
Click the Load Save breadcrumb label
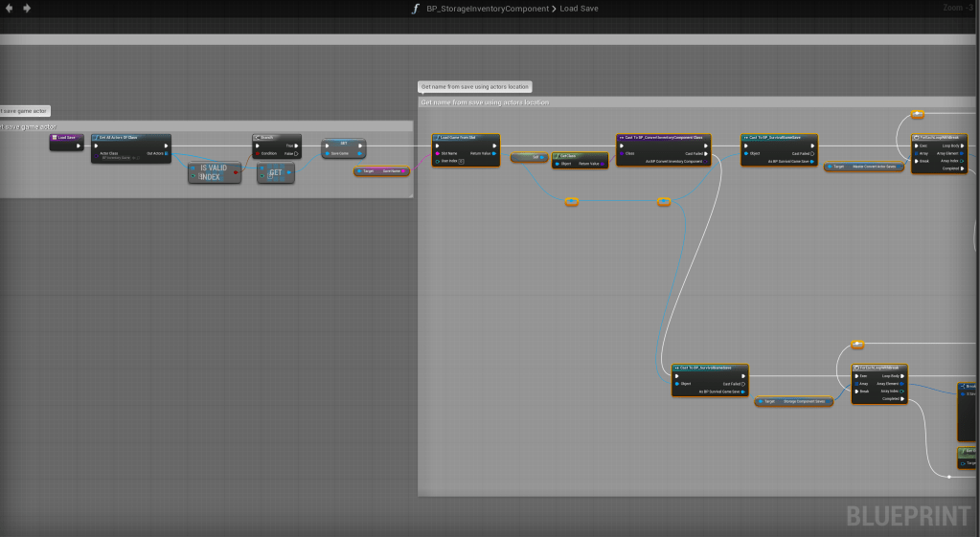(579, 9)
